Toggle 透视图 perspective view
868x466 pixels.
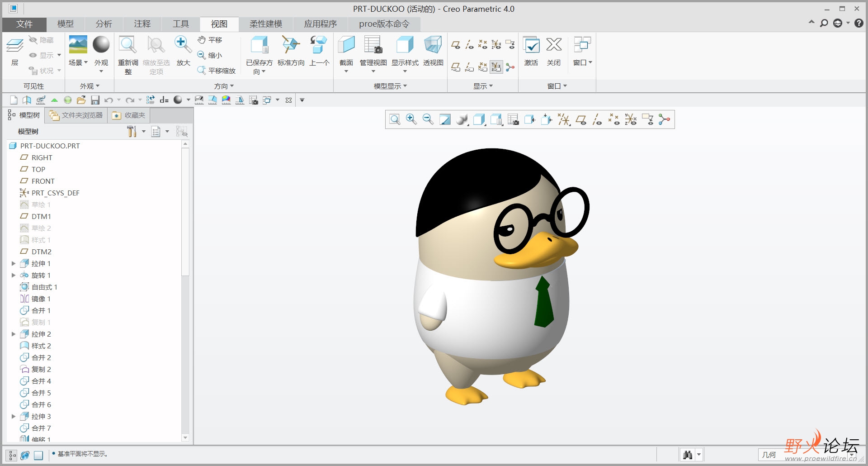point(433,51)
